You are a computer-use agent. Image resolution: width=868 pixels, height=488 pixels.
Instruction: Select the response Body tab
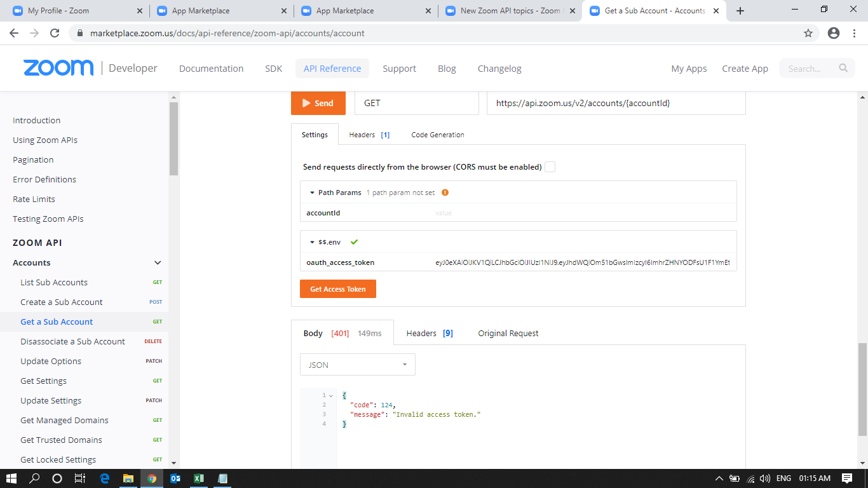point(342,333)
